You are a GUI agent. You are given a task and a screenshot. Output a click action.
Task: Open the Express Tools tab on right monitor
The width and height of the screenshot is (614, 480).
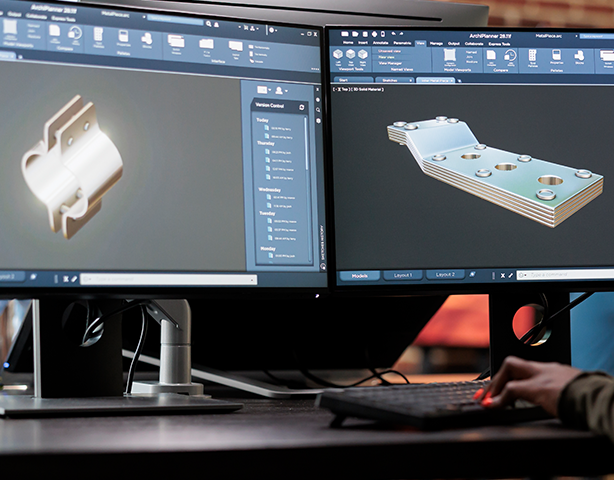499,44
